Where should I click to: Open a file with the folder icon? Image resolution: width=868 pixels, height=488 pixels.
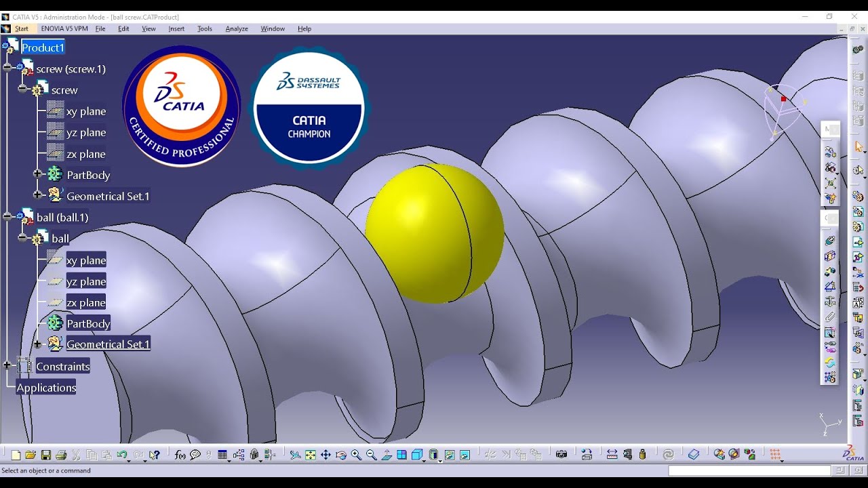[31, 455]
